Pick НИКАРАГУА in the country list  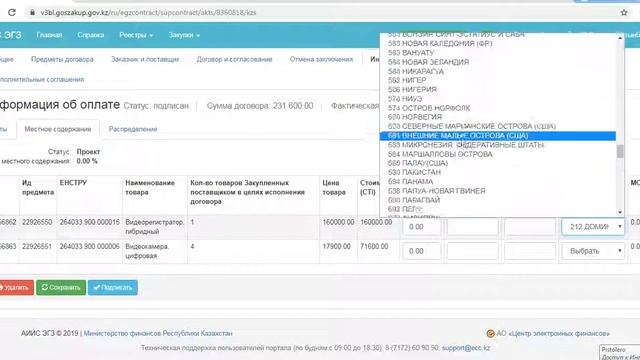(x=498, y=71)
